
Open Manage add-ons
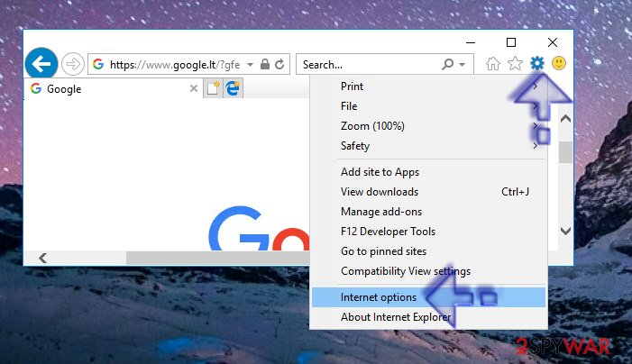[429, 212]
